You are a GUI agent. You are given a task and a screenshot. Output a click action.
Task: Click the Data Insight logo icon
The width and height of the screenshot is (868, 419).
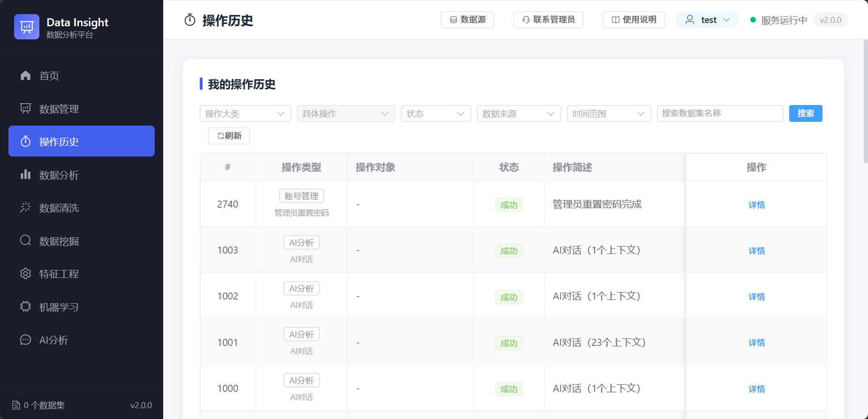27,27
